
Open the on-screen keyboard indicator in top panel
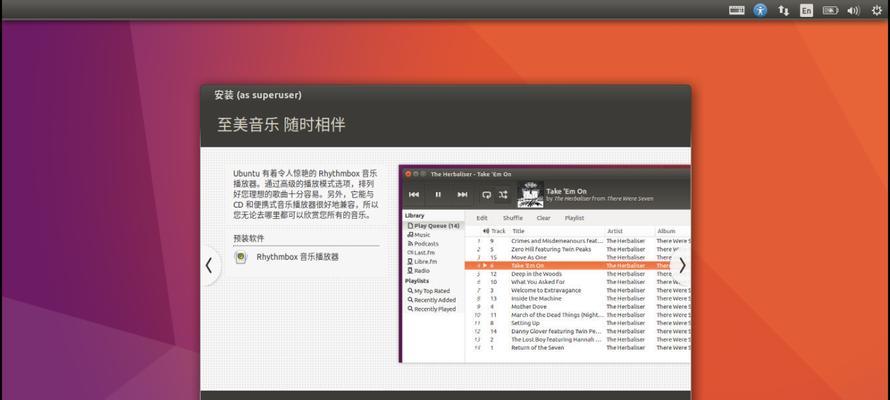(737, 10)
